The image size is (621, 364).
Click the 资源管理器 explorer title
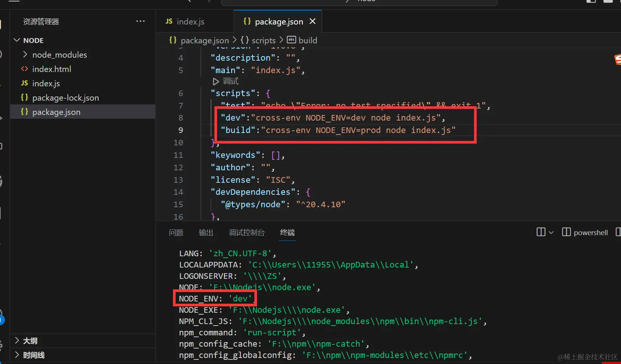(41, 21)
